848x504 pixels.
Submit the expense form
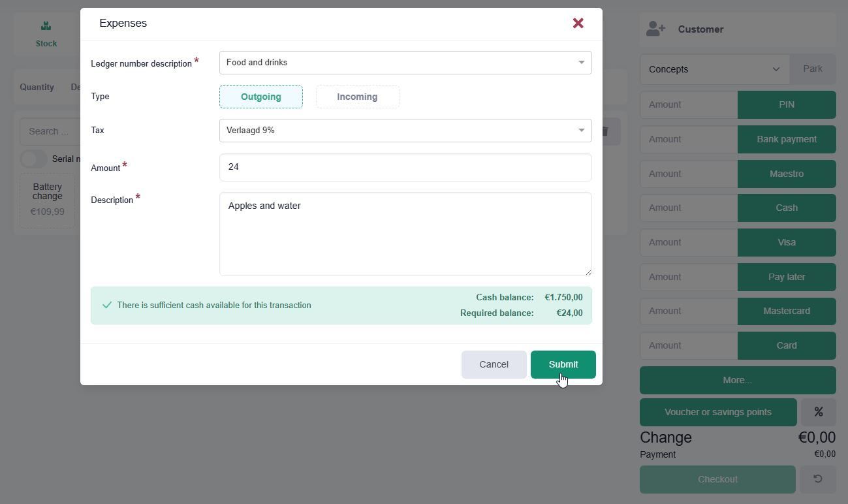(563, 364)
